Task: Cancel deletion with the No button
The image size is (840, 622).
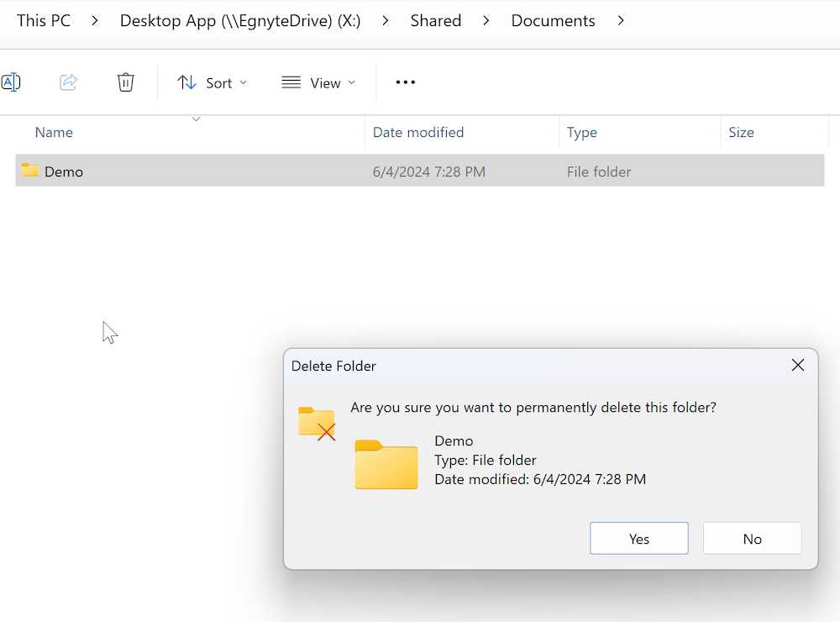Action: (x=752, y=539)
